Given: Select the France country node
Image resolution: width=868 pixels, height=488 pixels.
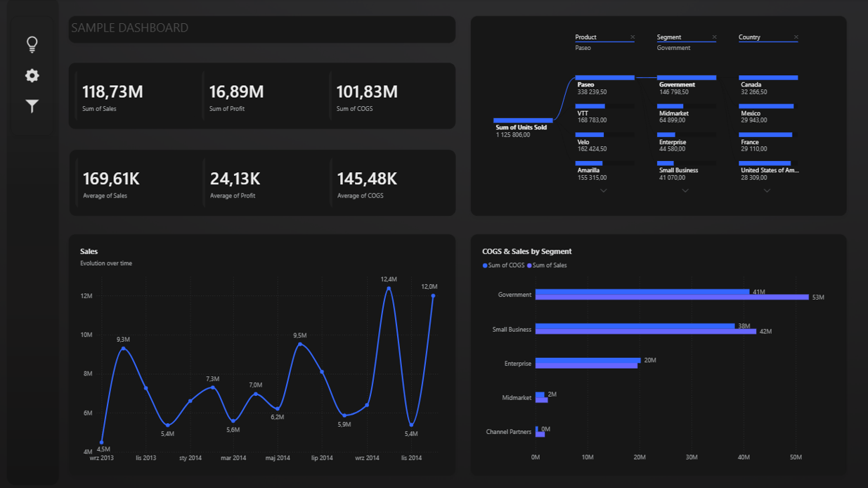Looking at the screenshot, I should click(x=769, y=143).
